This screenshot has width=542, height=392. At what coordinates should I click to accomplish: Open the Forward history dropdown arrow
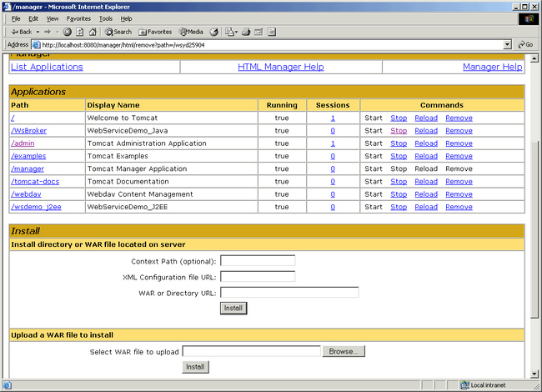pyautogui.click(x=57, y=32)
